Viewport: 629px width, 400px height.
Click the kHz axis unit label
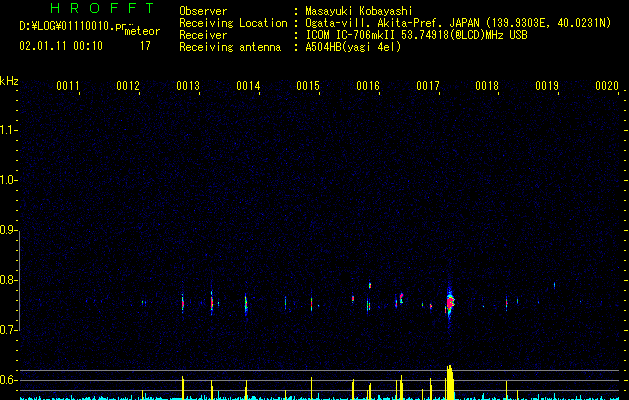(9, 81)
